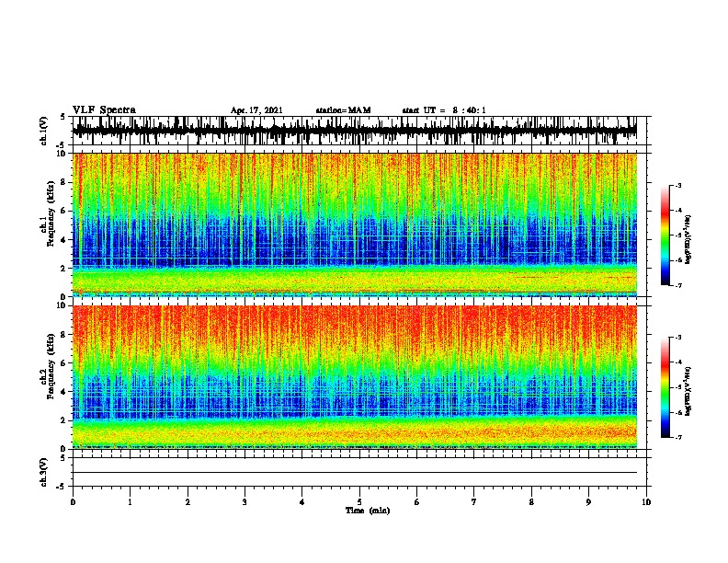
Task: Click the "VLF Spectra" plot title
Action: point(104,109)
